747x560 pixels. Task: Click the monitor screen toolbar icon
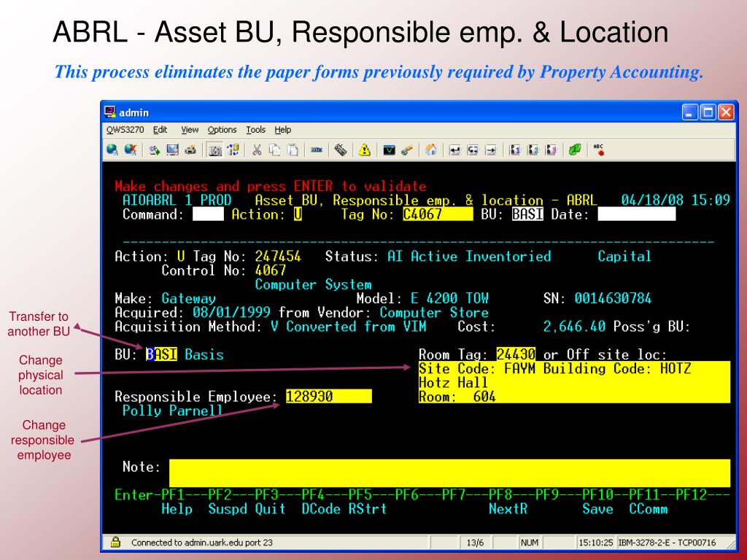pos(172,150)
